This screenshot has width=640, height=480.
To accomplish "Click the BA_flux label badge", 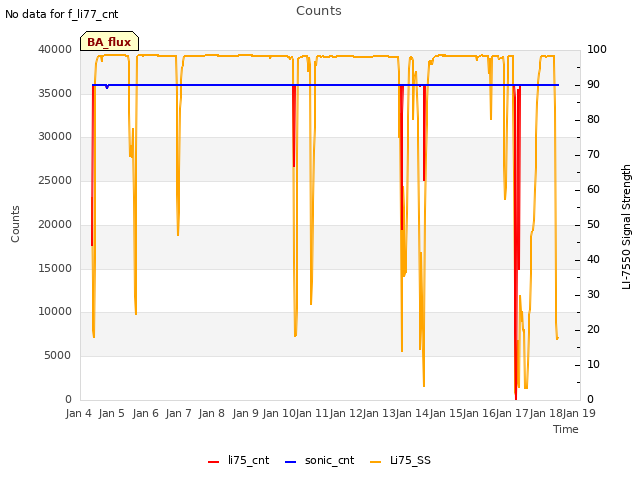I will coord(109,42).
